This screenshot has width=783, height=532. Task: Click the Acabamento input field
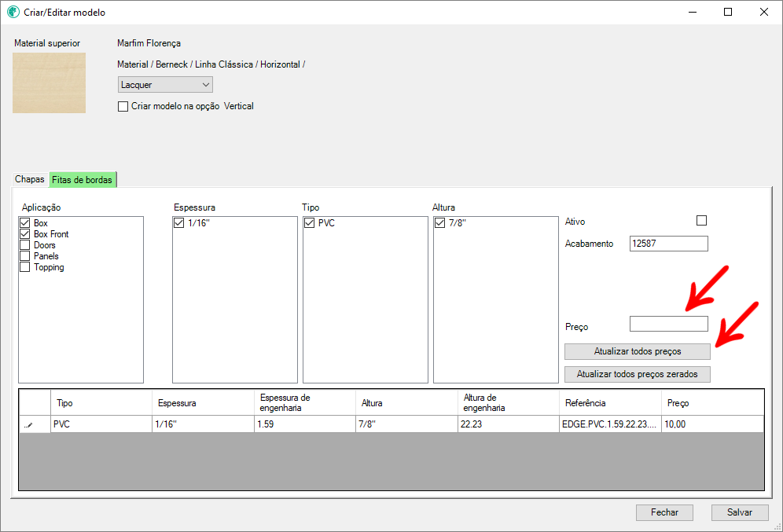coord(668,244)
